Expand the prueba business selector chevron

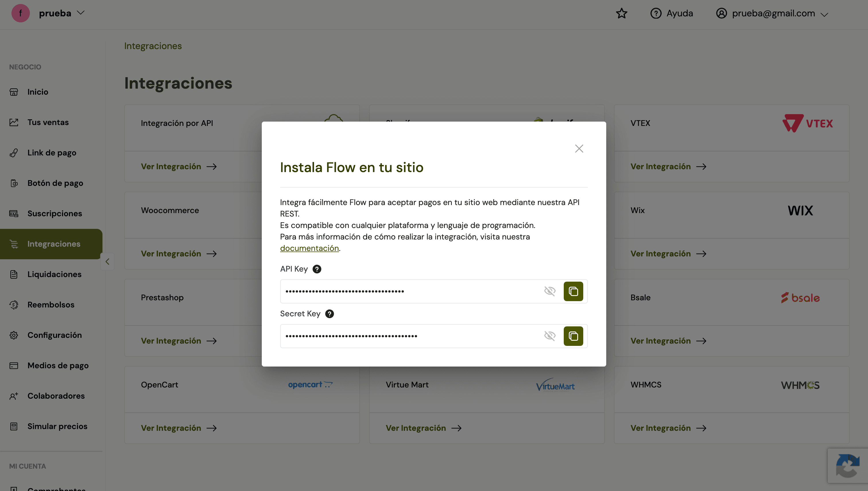[81, 13]
